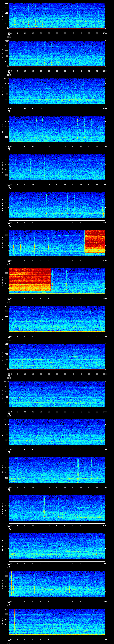Click the '22:00' end time label
Image resolution: width=114 pixels, height=644 pixels.
105,223
